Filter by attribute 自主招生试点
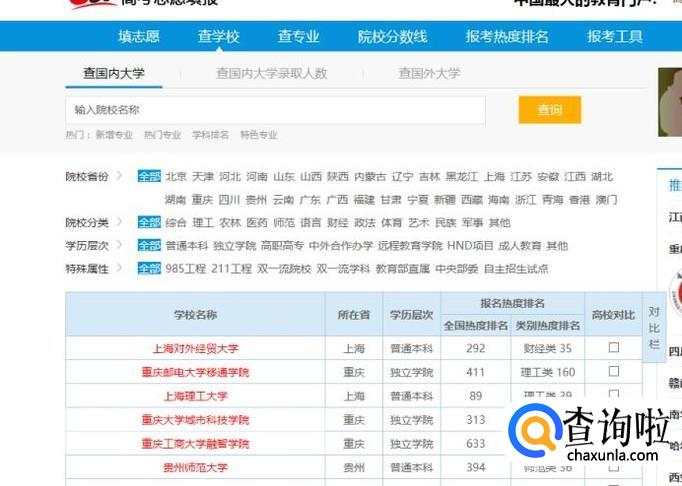This screenshot has width=682, height=486. click(x=516, y=269)
